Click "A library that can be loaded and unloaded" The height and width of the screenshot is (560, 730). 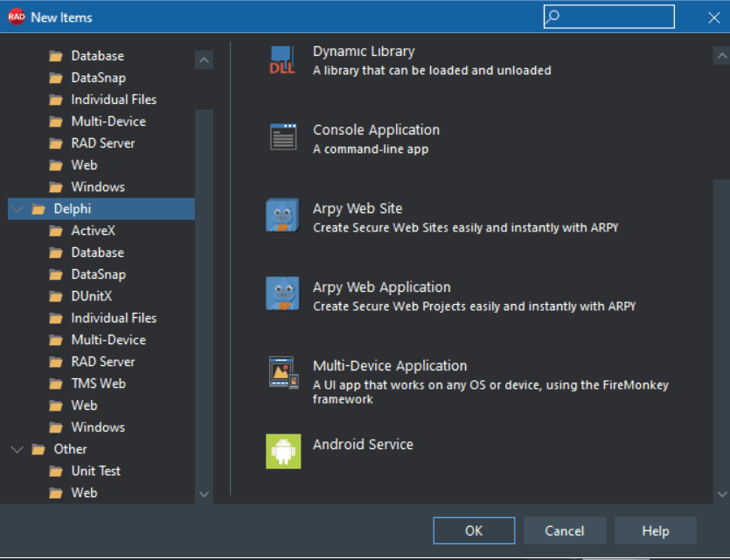click(x=432, y=71)
